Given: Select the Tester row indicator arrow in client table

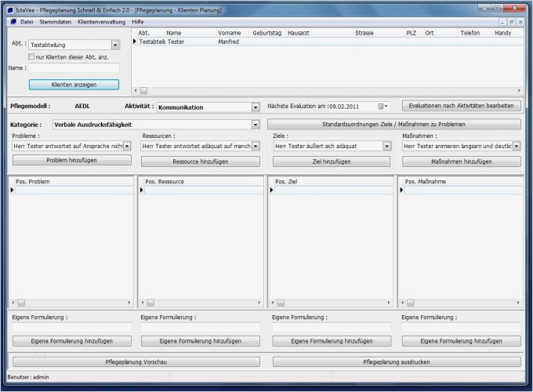Looking at the screenshot, I should point(135,42).
